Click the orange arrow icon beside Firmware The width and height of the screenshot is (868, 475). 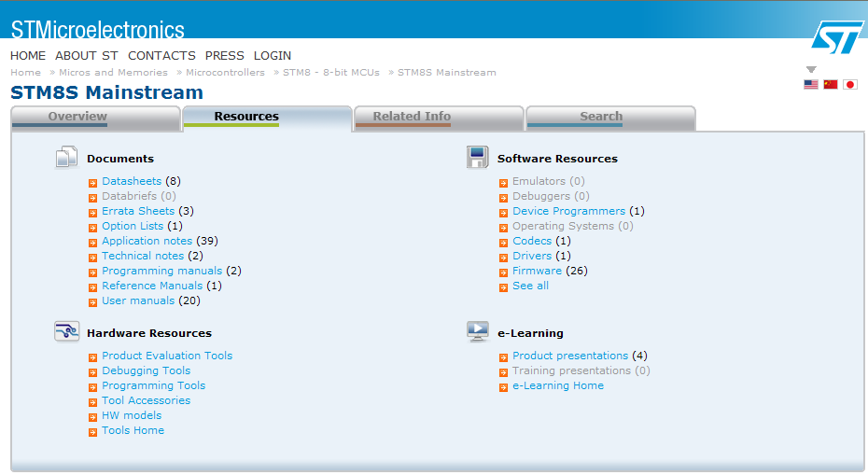503,272
